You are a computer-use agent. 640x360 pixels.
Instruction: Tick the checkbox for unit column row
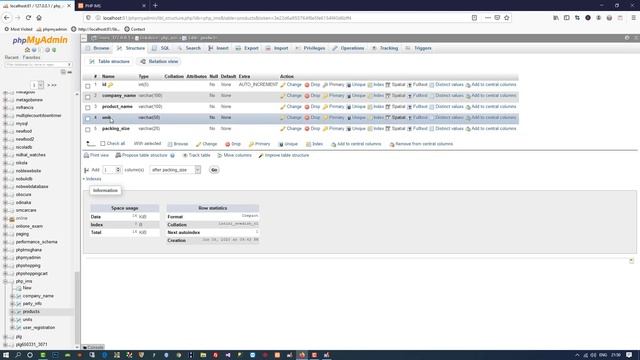click(88, 118)
